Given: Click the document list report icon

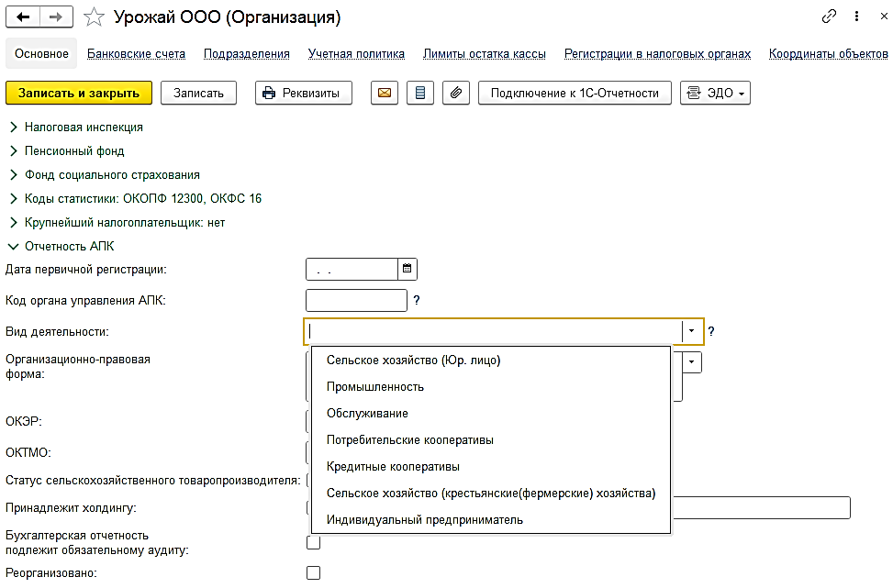Looking at the screenshot, I should [x=419, y=93].
